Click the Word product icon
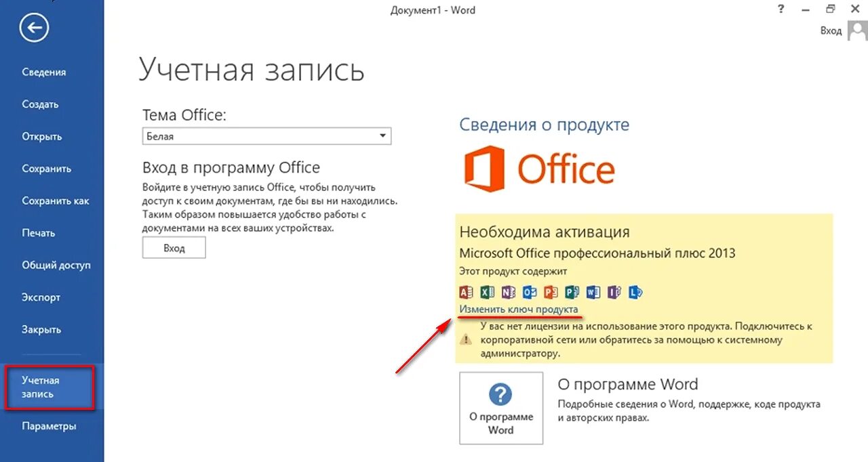 point(593,292)
